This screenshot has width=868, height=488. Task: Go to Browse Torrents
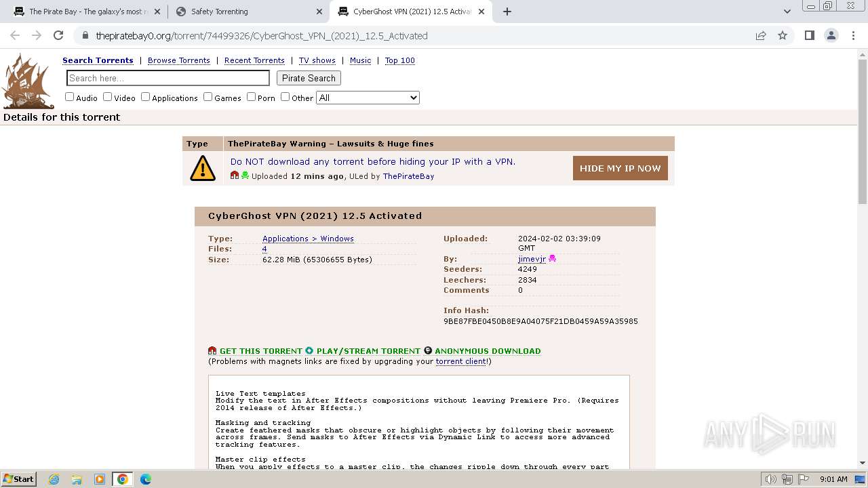point(179,60)
